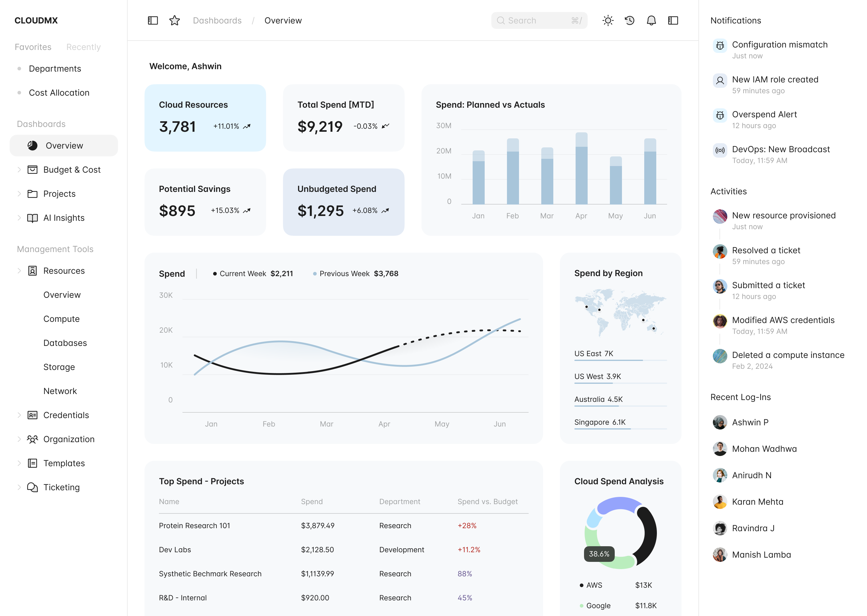867x616 pixels.
Task: Select Dev Labs in Top Spend table
Action: pos(175,549)
